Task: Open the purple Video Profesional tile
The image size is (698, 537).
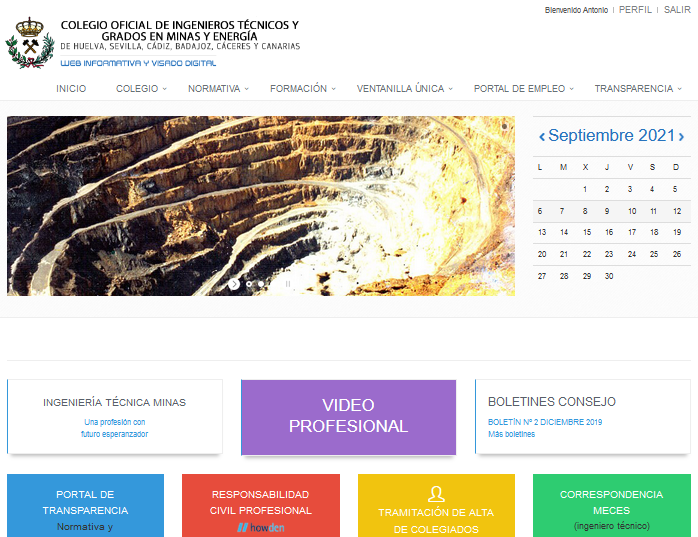Action: pyautogui.click(x=348, y=416)
